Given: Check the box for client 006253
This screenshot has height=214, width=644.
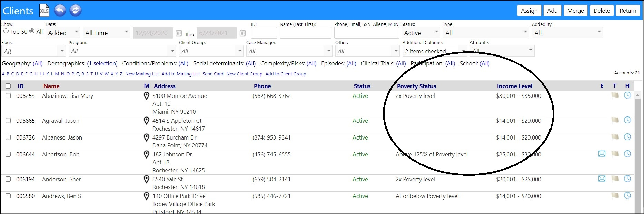Looking at the screenshot, I should point(8,96).
